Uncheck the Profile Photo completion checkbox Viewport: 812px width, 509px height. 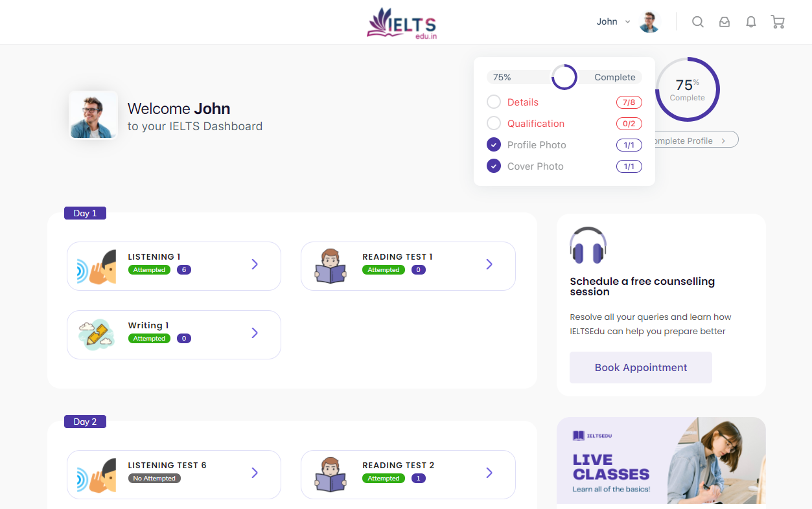pos(493,144)
